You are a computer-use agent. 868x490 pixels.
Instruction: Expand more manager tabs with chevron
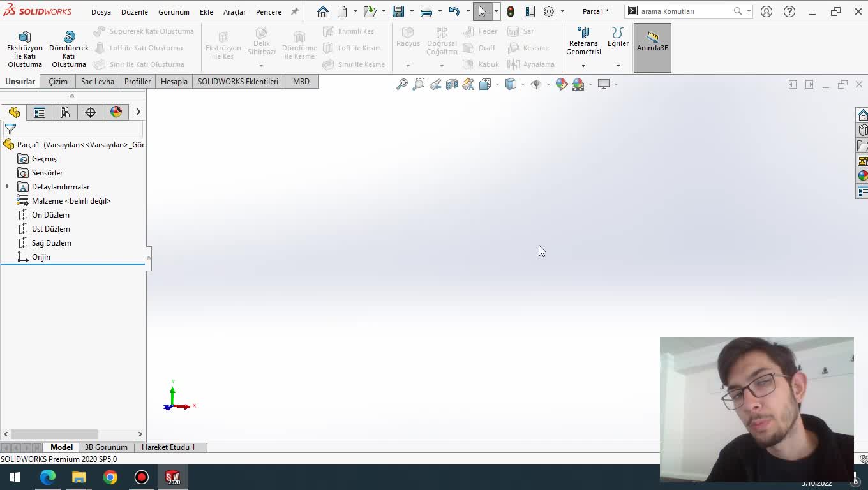point(138,112)
